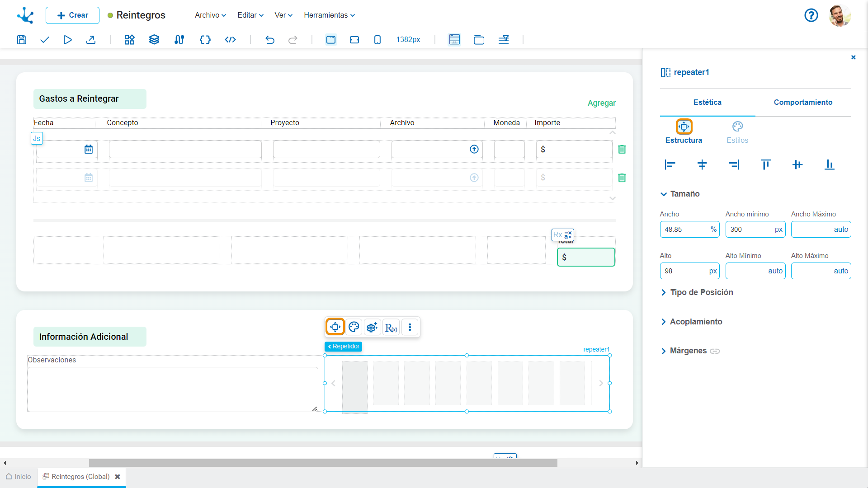Open the HTML code tag icon
The image size is (868, 488).
pos(230,40)
